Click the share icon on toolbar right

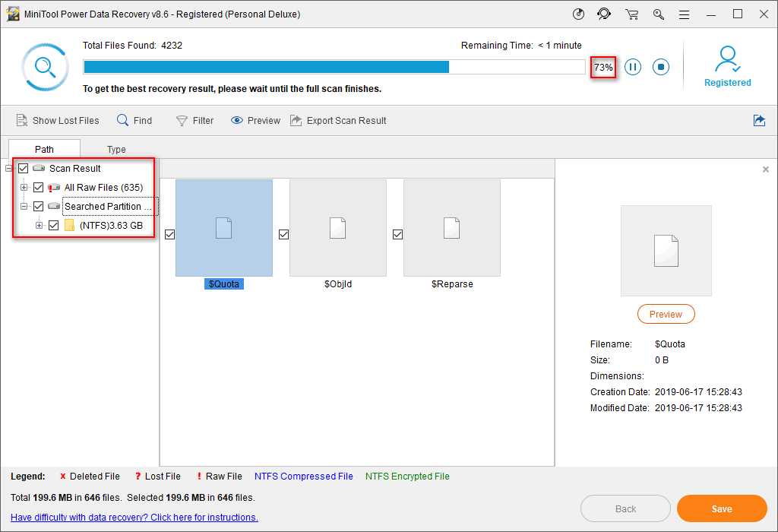click(759, 120)
